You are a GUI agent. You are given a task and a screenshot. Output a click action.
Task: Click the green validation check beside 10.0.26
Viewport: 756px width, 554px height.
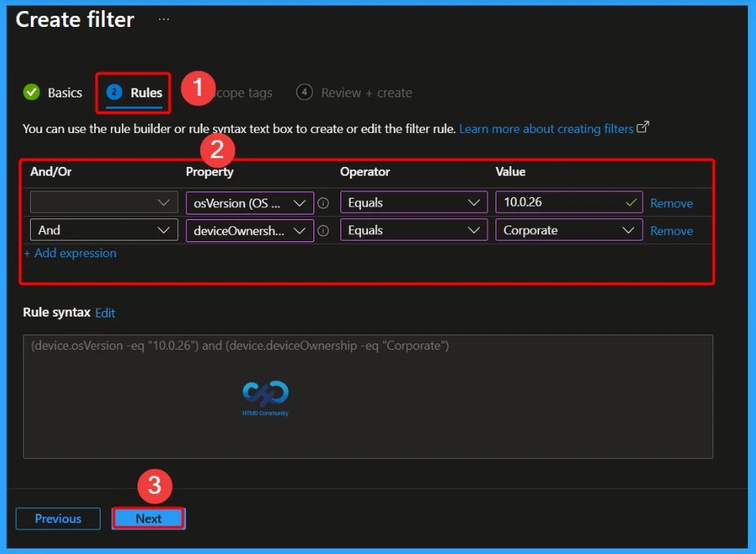pyautogui.click(x=629, y=202)
